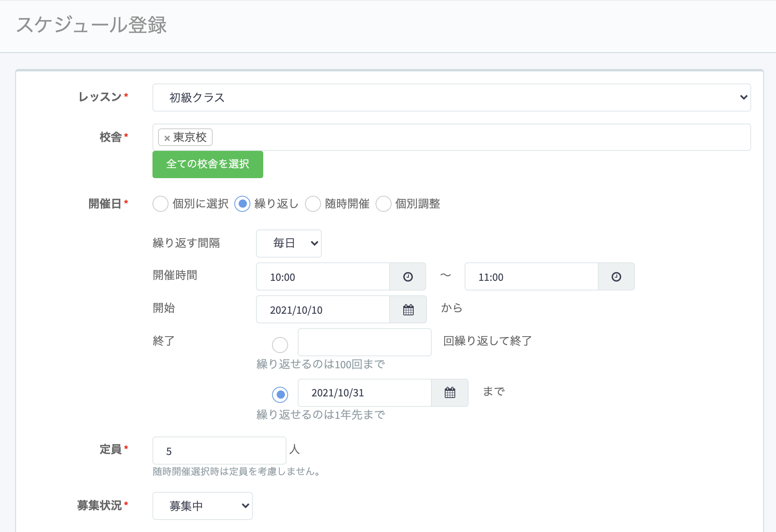Click the 回繰り返して終了 label

pyautogui.click(x=488, y=341)
